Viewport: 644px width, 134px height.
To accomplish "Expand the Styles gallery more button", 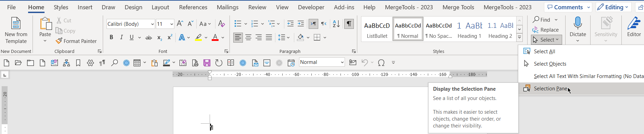I will 519,37.
